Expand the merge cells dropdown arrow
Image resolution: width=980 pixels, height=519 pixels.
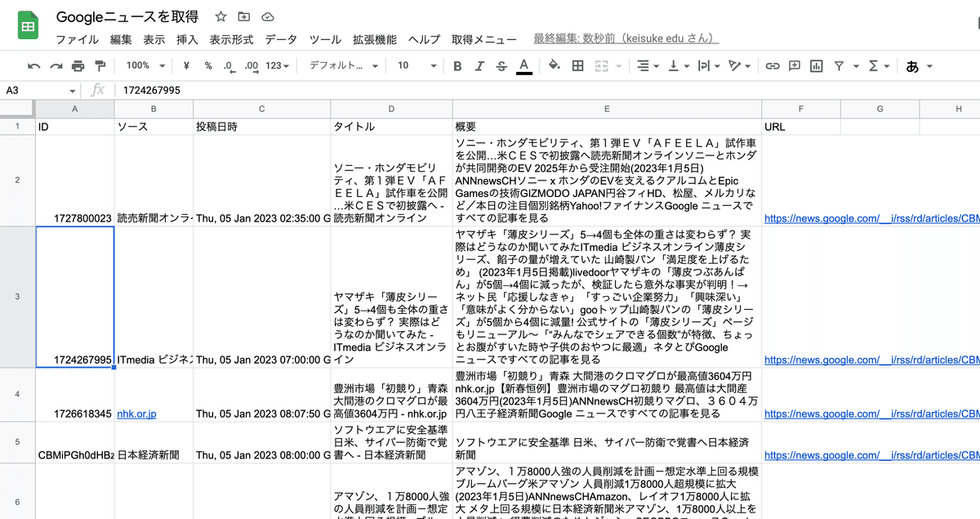[x=618, y=66]
